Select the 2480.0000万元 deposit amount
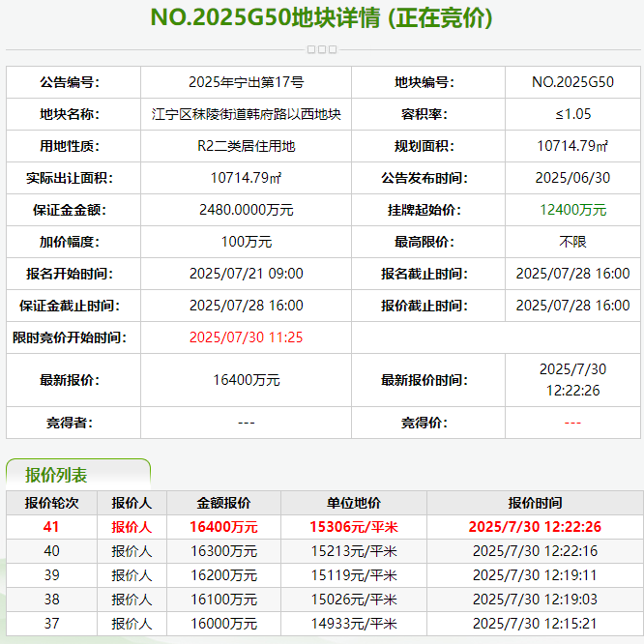Viewport: 644px width, 644px height. tap(246, 210)
